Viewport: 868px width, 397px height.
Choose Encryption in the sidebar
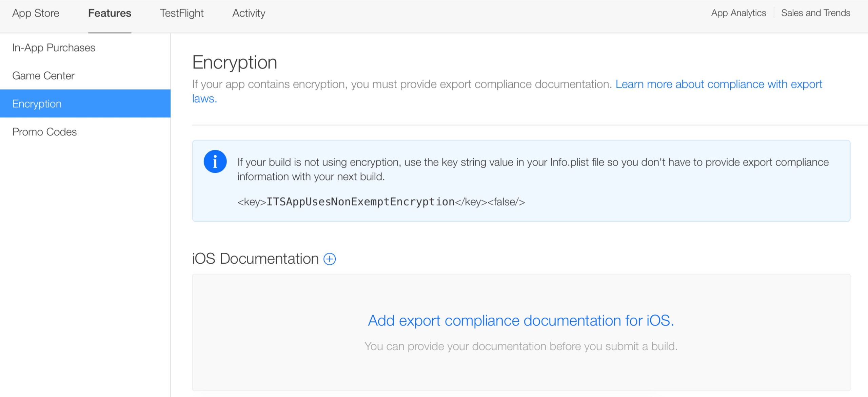point(37,104)
